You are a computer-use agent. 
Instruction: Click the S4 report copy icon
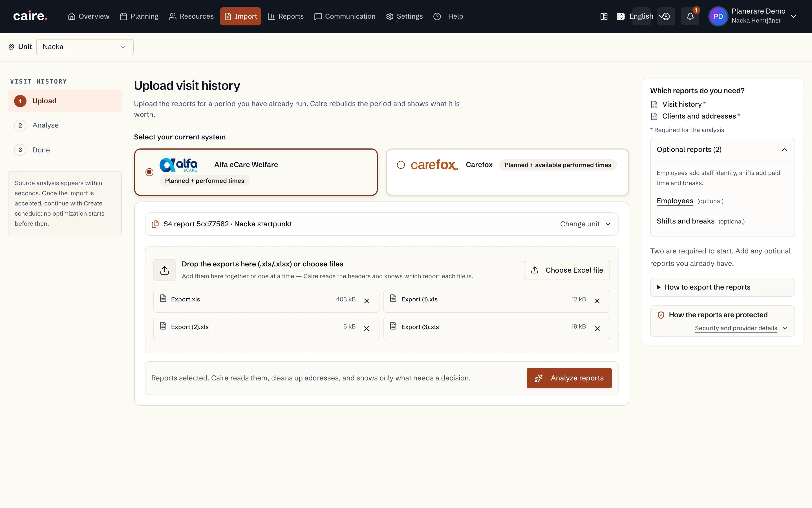pos(155,224)
